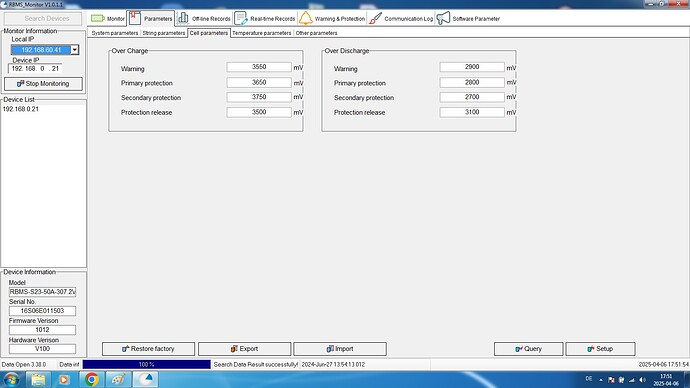Image resolution: width=690 pixels, height=388 pixels.
Task: Click the taskbar clock showing 17:51
Action: click(x=666, y=380)
